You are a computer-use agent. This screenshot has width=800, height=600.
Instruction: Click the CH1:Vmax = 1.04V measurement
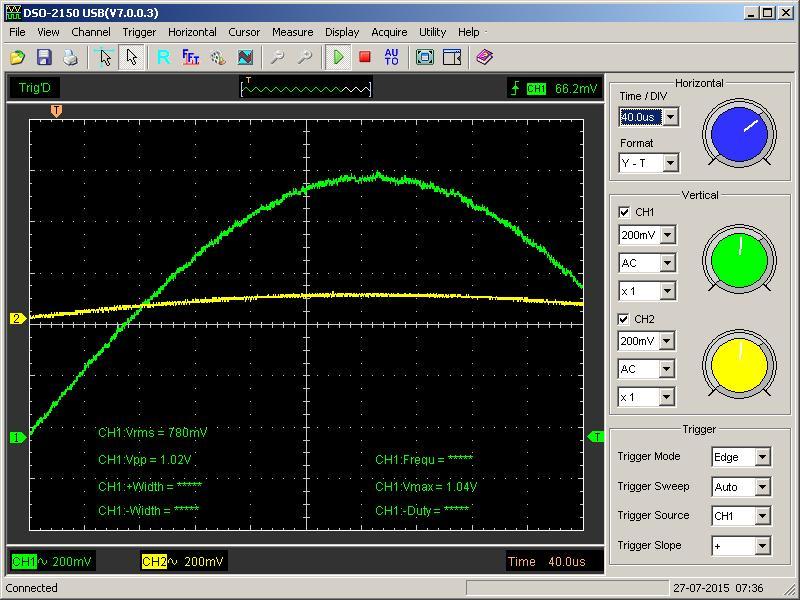(x=426, y=487)
